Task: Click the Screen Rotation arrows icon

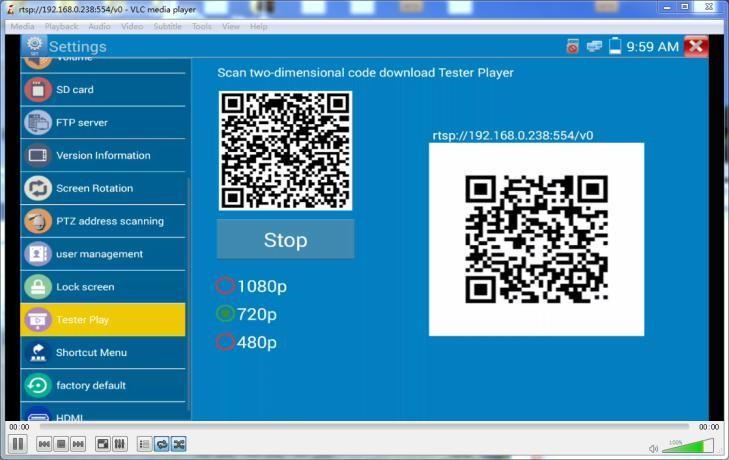Action: point(38,188)
